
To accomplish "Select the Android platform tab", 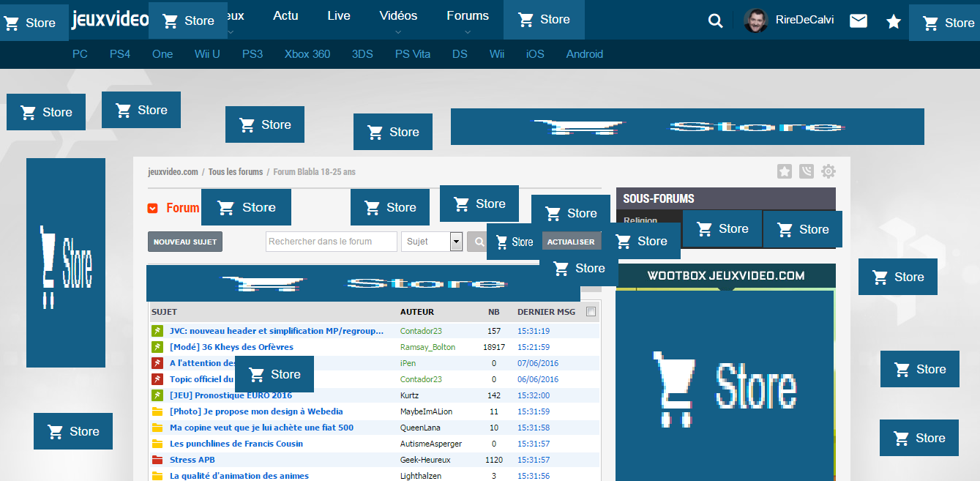I will click(585, 54).
